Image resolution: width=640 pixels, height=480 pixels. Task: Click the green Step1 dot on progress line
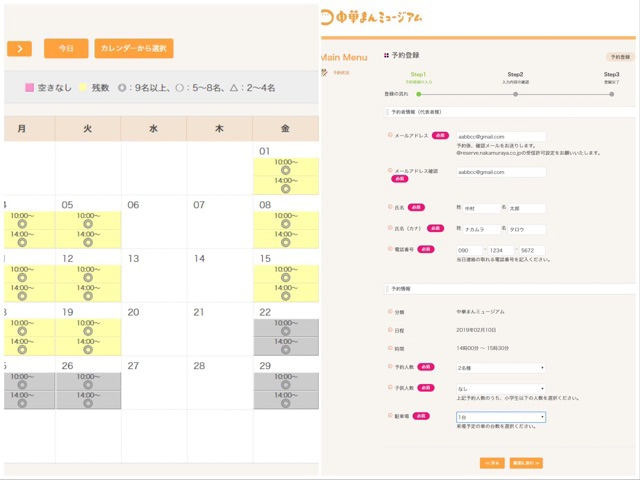click(418, 94)
